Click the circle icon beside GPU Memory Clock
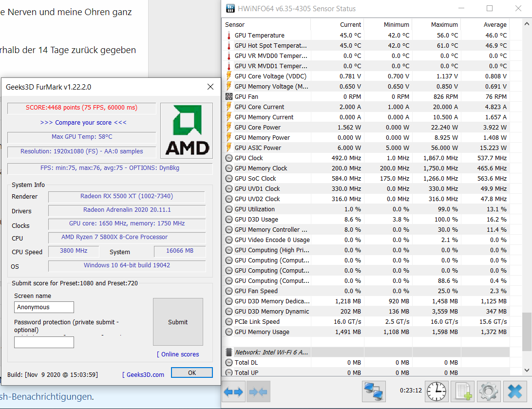 click(x=229, y=168)
